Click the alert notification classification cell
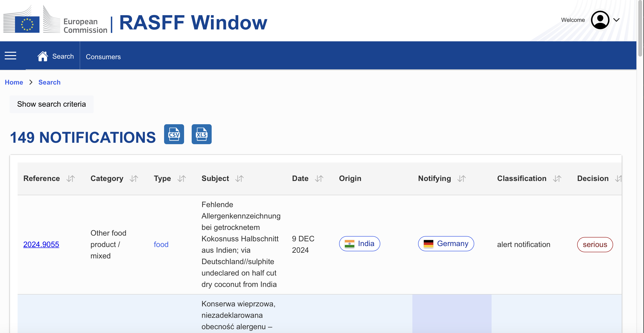 click(523, 244)
